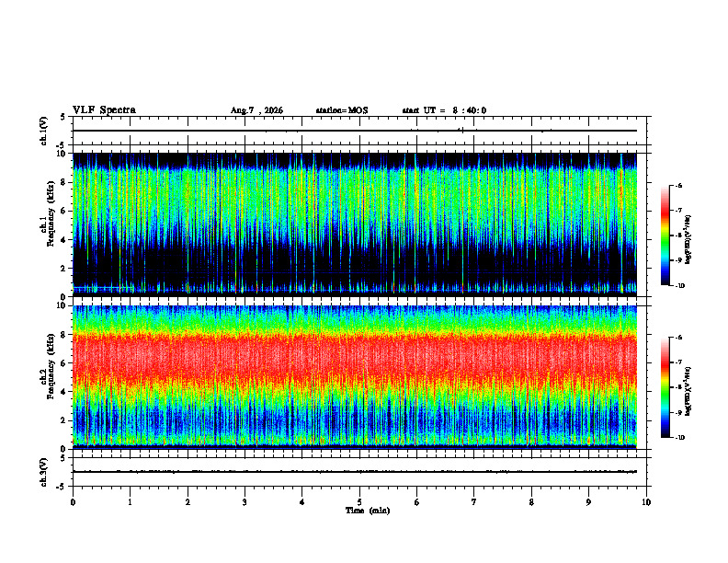
Task: Click inside the ch.1 spectrogram panel
Action: 354,224
